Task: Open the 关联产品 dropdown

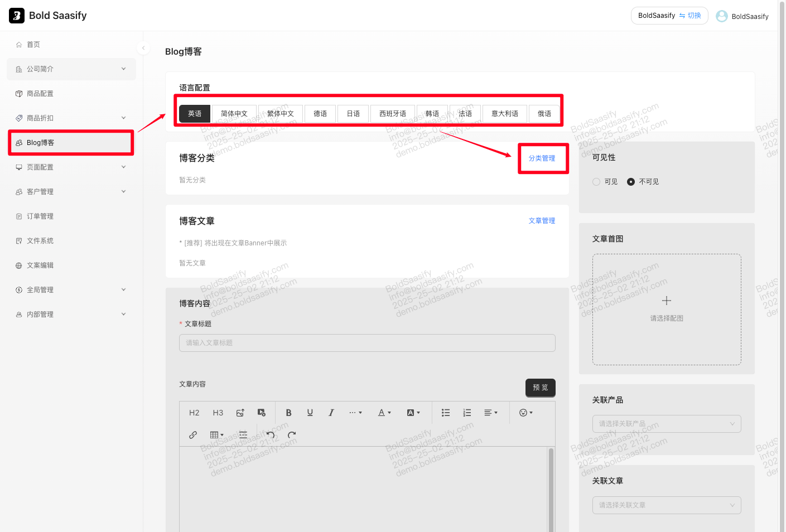Action: (x=667, y=424)
